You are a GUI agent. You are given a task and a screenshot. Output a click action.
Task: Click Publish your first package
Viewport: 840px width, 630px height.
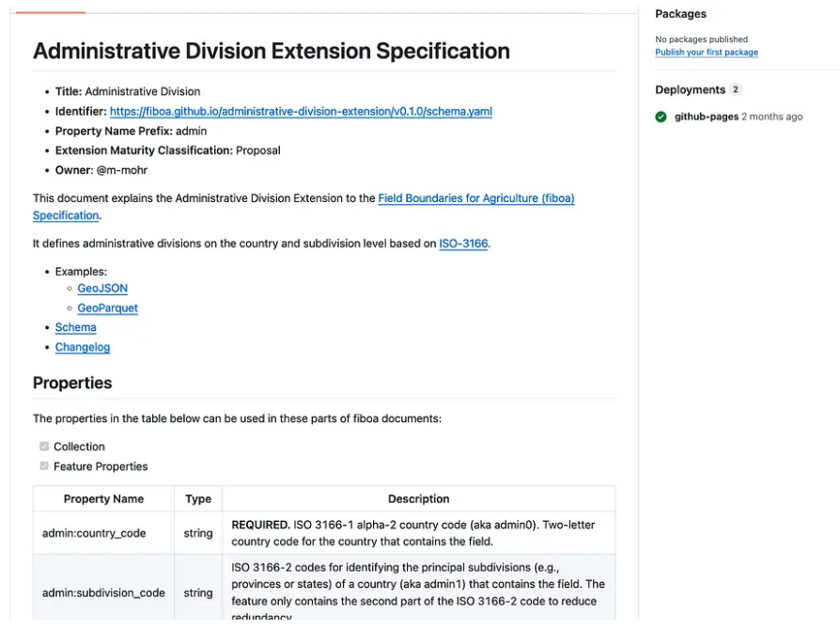[x=706, y=53]
